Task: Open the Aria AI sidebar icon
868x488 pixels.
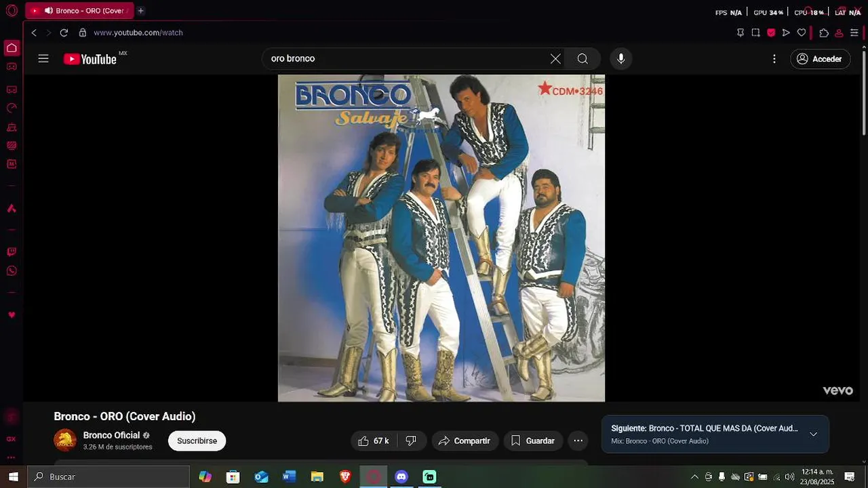Action: [12, 208]
